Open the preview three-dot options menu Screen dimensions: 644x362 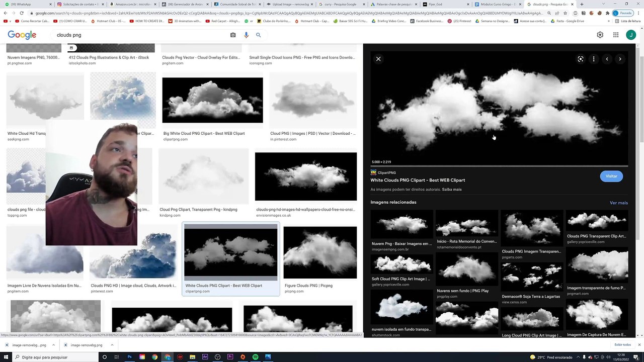tap(594, 59)
